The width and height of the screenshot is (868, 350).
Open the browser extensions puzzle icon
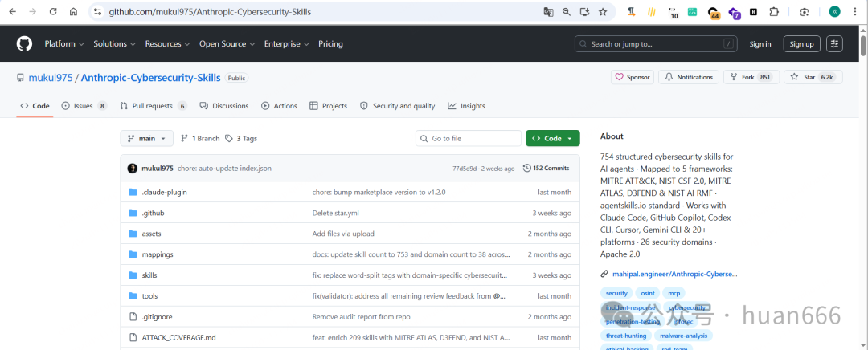774,11
